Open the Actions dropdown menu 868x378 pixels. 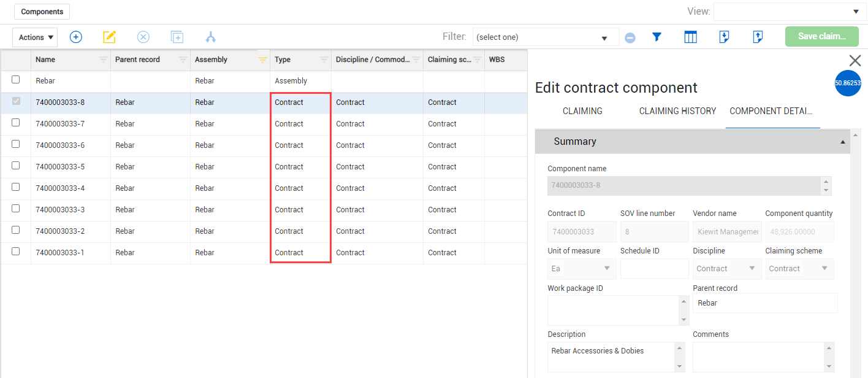tap(35, 37)
